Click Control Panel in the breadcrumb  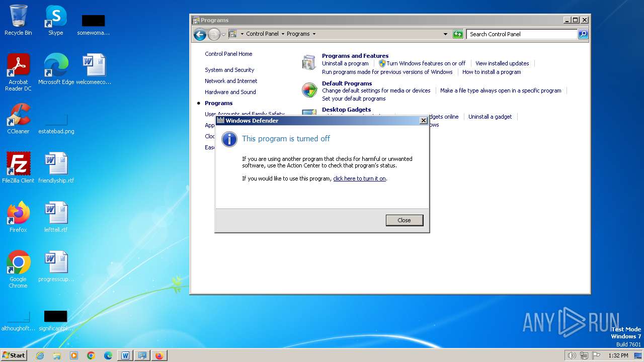click(262, 34)
